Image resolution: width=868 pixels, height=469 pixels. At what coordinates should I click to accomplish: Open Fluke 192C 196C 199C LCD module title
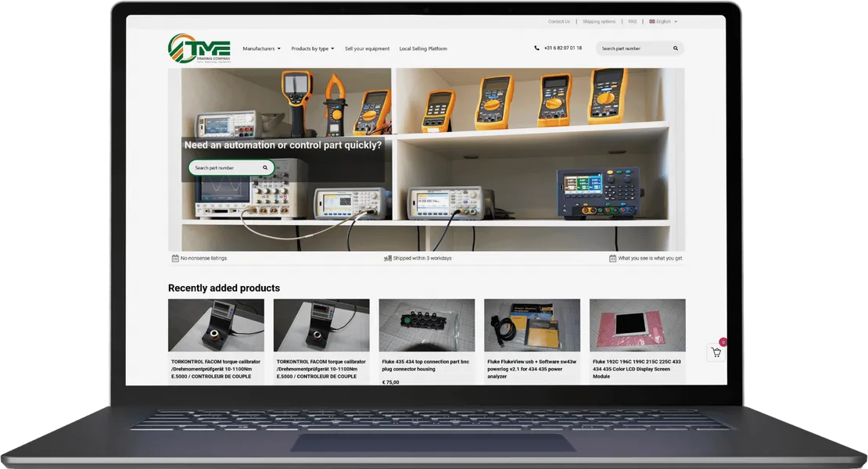click(x=637, y=369)
